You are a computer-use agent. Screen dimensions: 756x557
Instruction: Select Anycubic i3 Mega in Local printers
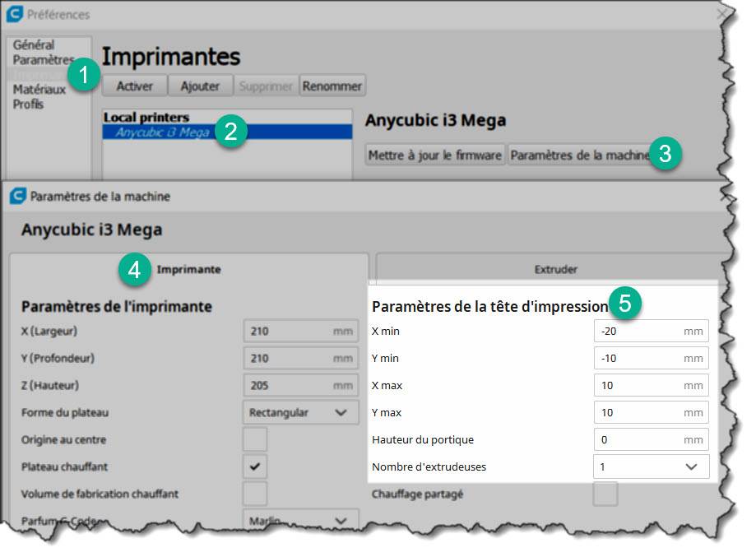[x=227, y=132]
